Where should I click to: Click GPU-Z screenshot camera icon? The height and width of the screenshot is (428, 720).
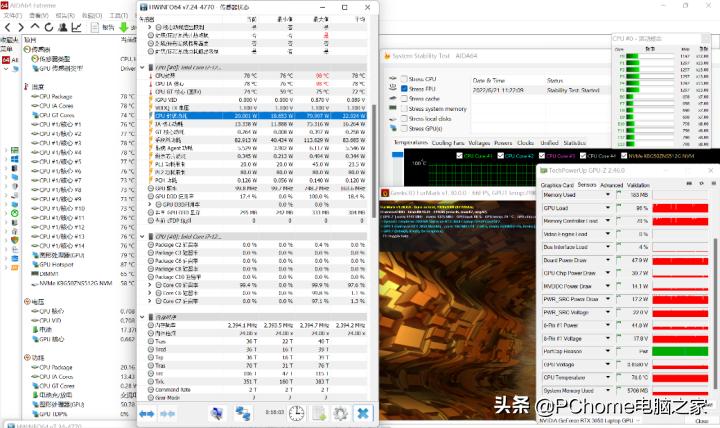pos(689,183)
